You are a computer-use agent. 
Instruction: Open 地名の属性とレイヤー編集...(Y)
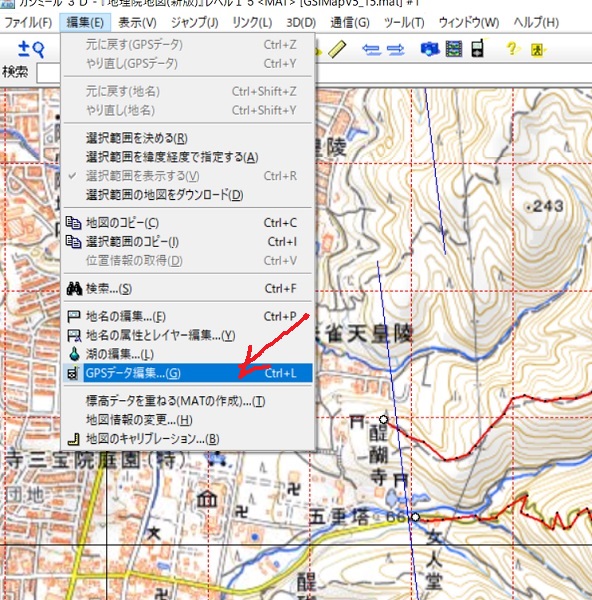point(188,336)
